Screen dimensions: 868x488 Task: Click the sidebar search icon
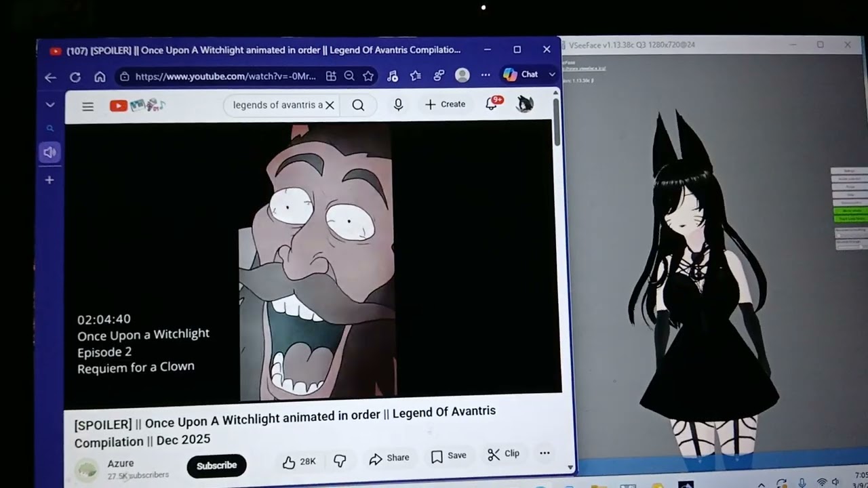click(50, 128)
